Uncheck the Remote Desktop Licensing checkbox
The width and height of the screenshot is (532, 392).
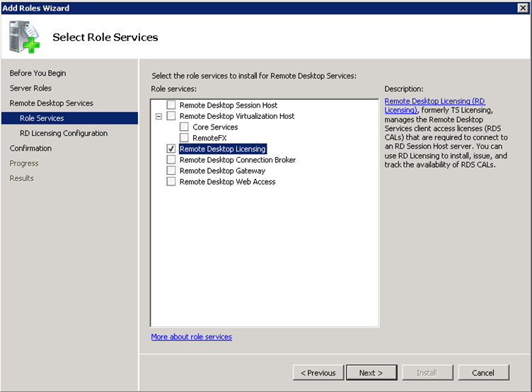171,149
